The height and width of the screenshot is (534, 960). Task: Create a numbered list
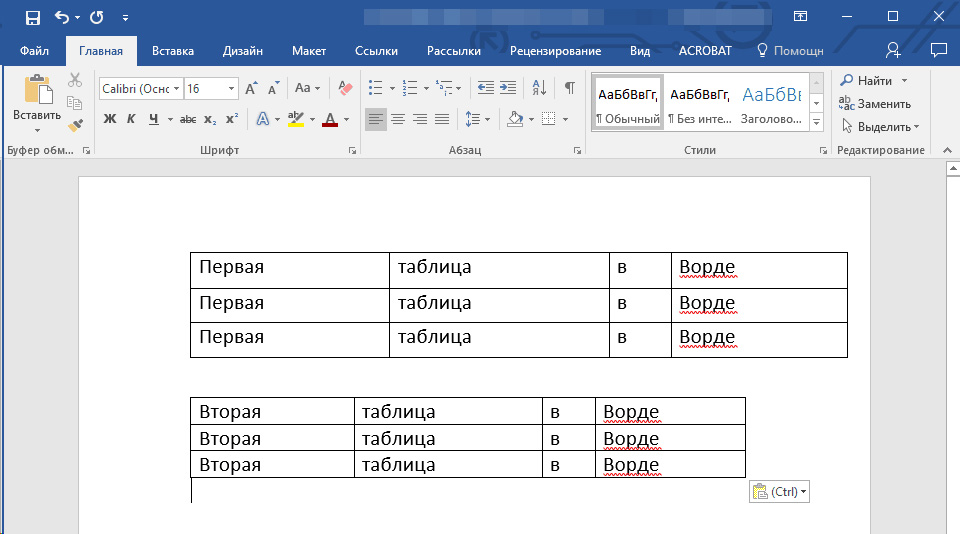(410, 88)
